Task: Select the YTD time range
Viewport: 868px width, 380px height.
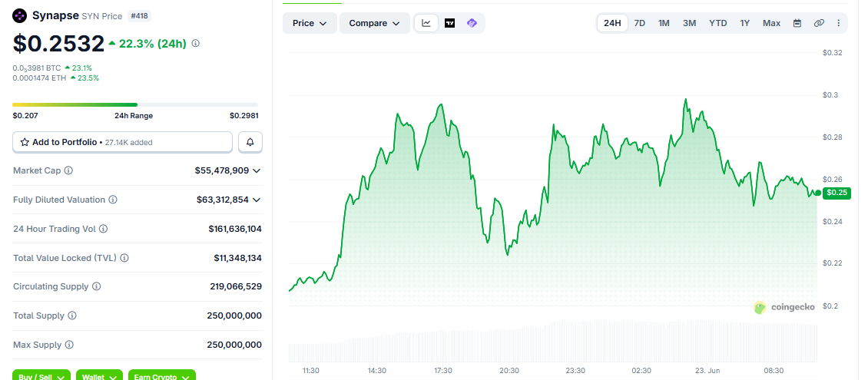Action: (718, 23)
